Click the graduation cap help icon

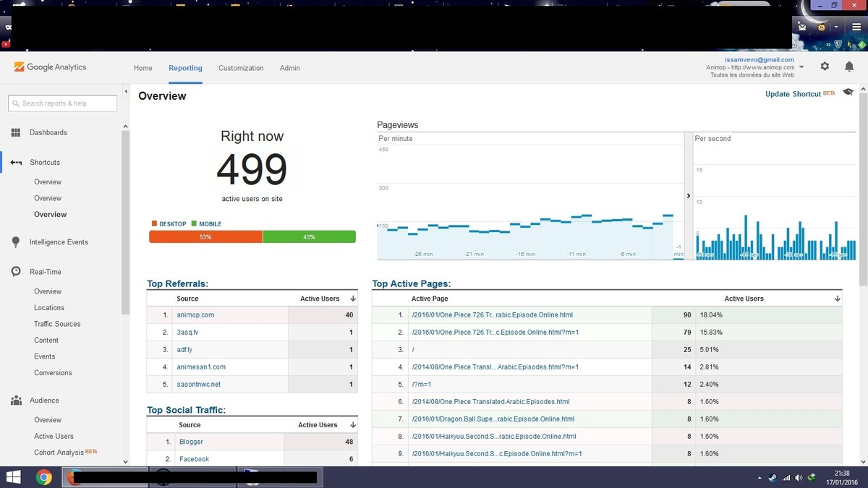pos(848,93)
